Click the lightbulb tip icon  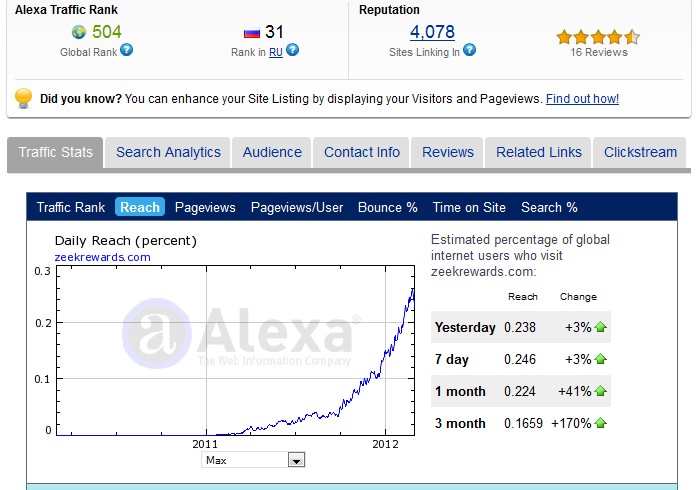point(23,98)
